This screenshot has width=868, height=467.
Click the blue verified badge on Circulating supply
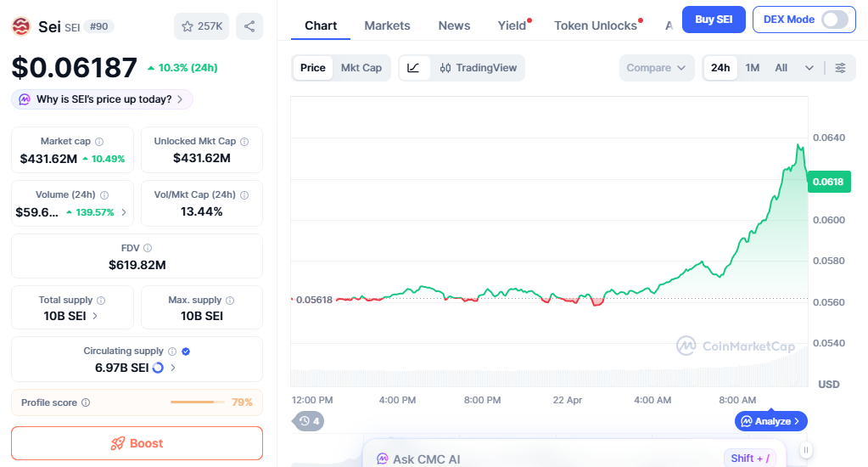pos(186,352)
